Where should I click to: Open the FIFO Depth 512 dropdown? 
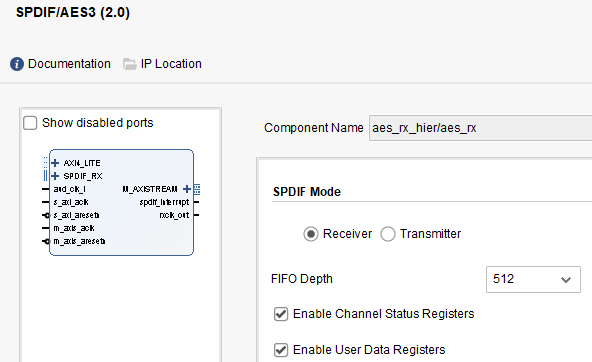pyautogui.click(x=533, y=279)
